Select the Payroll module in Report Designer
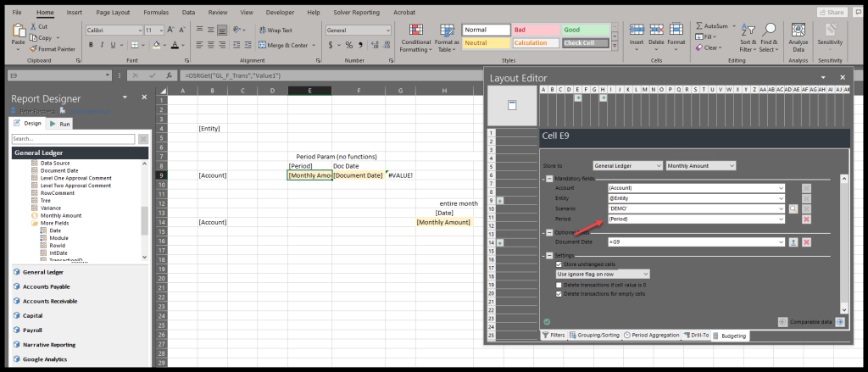 pos(33,330)
